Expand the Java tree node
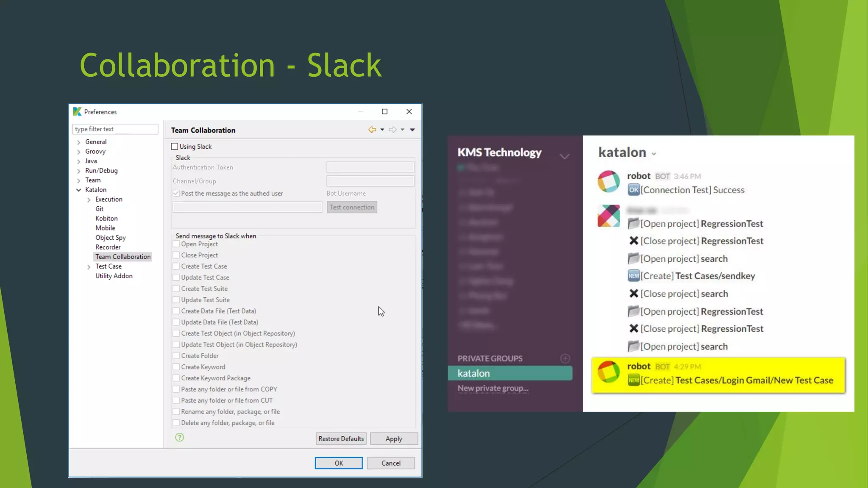Viewport: 868px width, 488px height. tap(79, 161)
